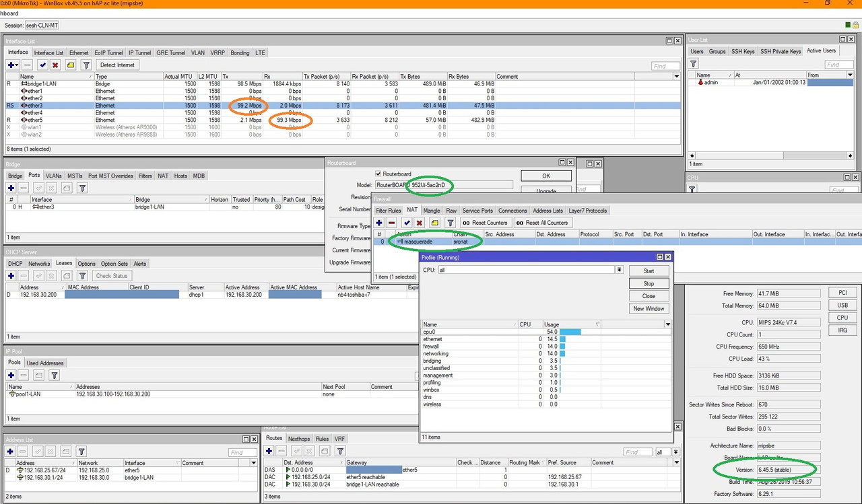Click the red X disable icon in Interface List
This screenshot has width=862, height=504.
click(55, 65)
